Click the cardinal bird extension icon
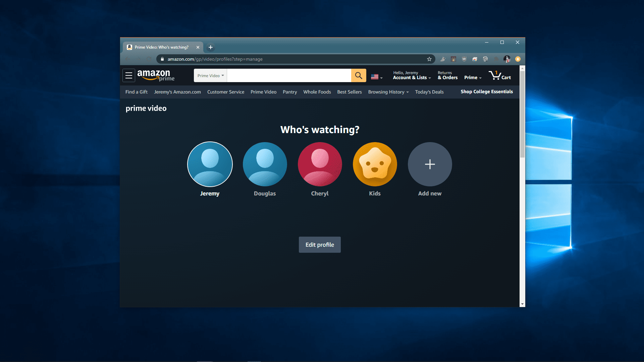This screenshot has width=644, height=362. point(443,59)
